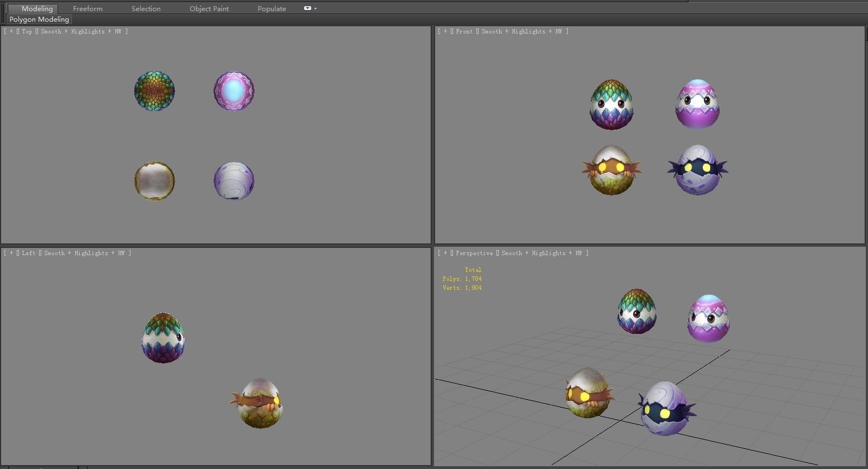
Task: Expand the Polygon Modeling panel
Action: point(39,20)
